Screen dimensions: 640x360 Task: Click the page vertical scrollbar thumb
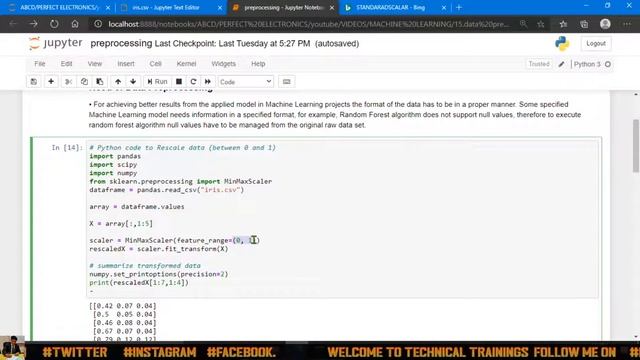[x=636, y=146]
